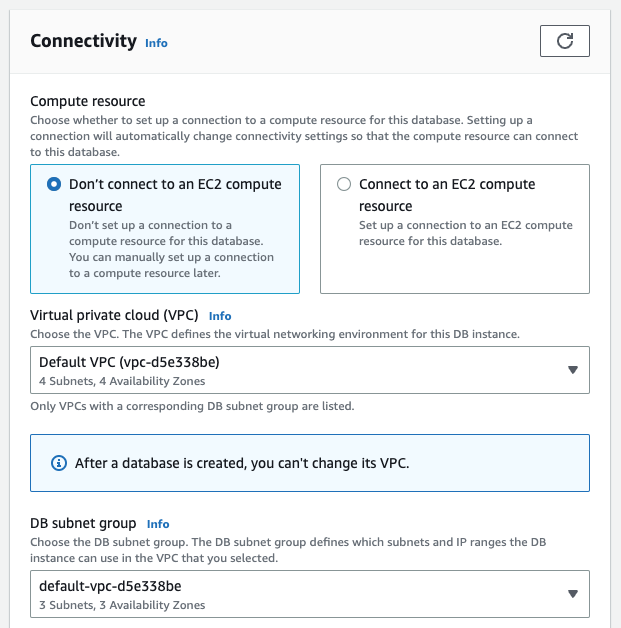Open Info link beside DB subnet group

click(x=158, y=524)
